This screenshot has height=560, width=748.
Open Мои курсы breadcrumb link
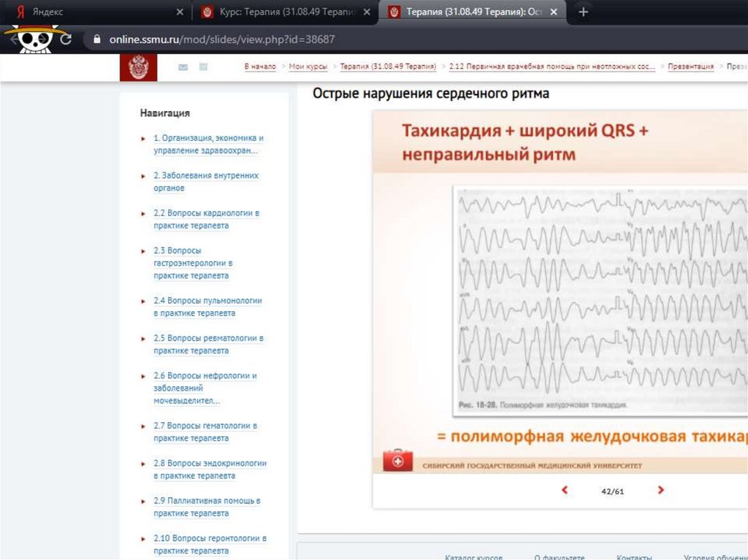point(308,66)
